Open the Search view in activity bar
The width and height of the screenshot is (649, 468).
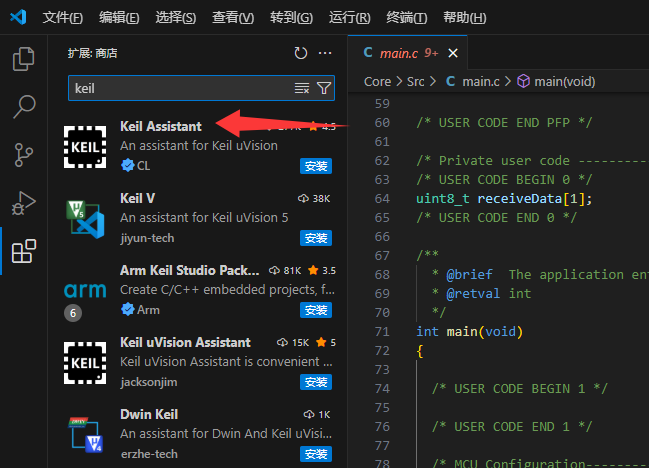coord(24,106)
